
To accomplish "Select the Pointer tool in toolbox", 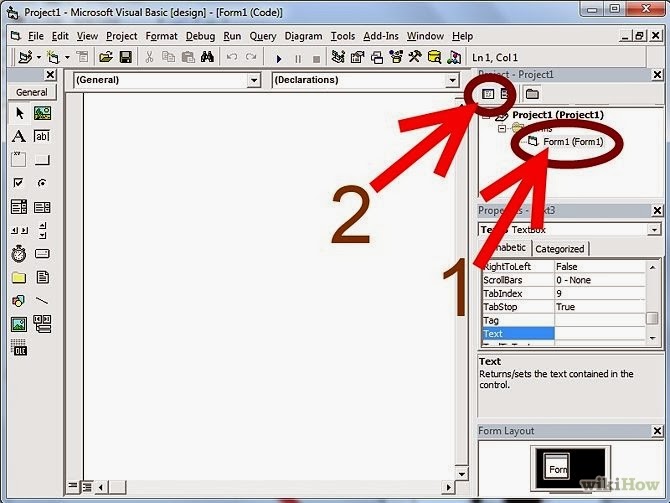I will (19, 113).
